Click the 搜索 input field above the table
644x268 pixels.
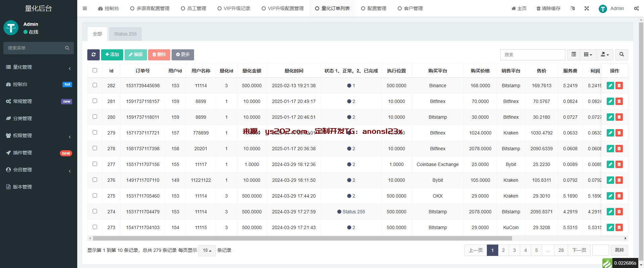coord(533,55)
